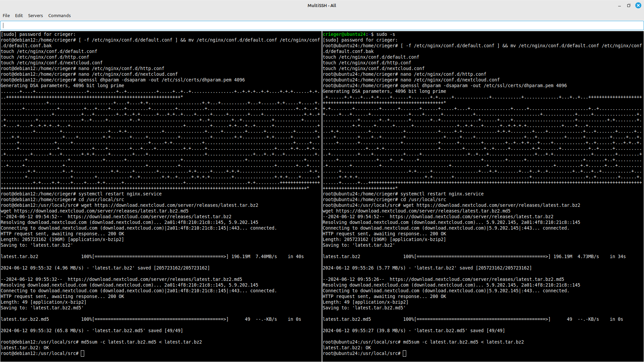Click 'openssl dhparam' command in debian12 terminal

(162, 80)
